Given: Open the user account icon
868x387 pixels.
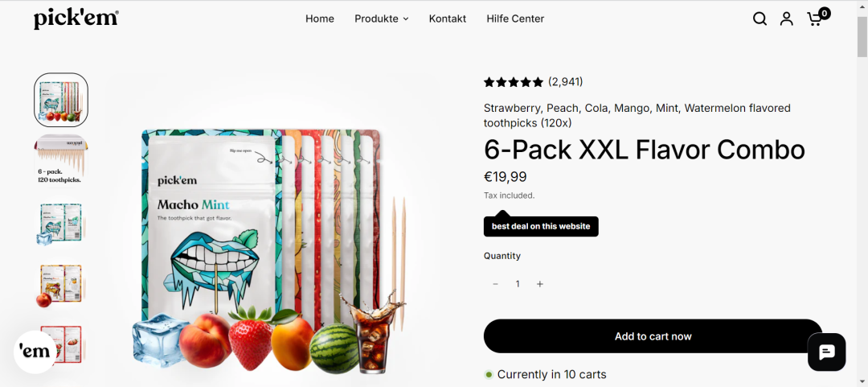Looking at the screenshot, I should pos(787,19).
